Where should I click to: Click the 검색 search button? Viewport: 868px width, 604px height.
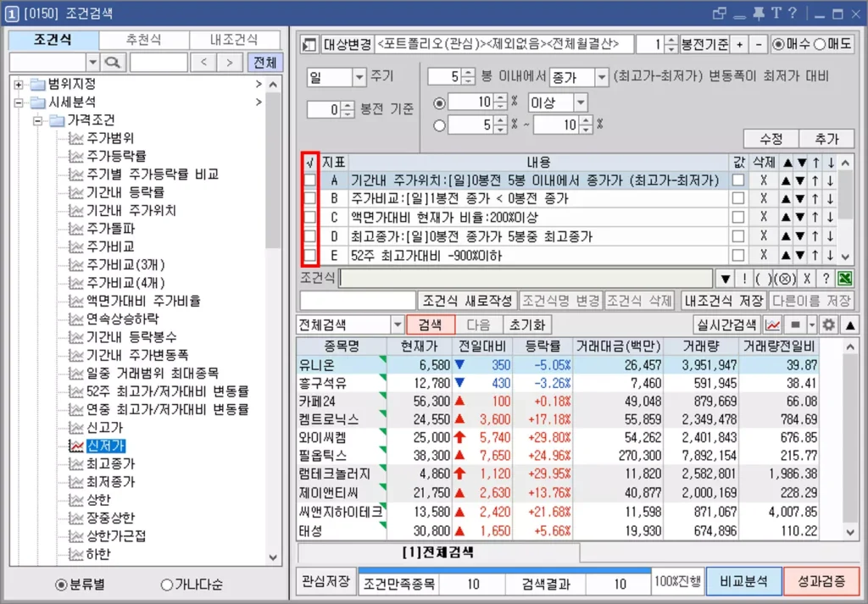coord(430,325)
